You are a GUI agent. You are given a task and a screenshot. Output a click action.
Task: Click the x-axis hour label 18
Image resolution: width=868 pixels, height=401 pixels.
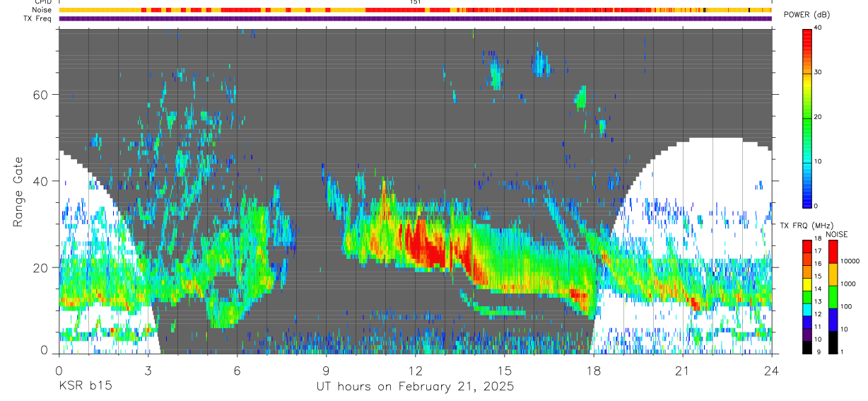pos(594,370)
